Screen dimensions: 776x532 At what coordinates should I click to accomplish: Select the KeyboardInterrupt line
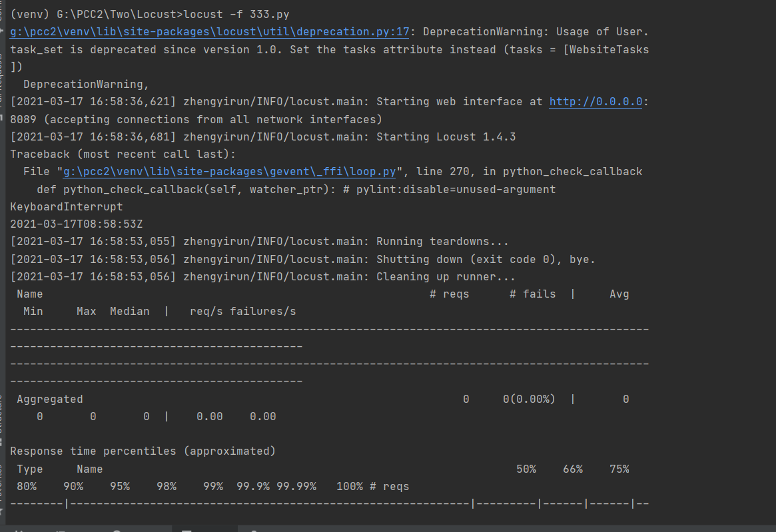tap(67, 206)
